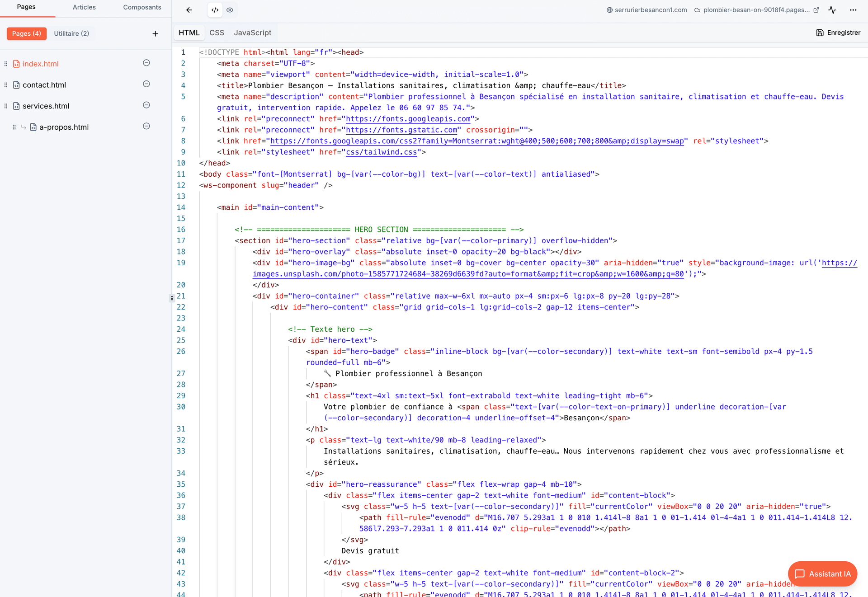Open the activity pulse icon
Screen dimensions: 868x597
coord(832,10)
